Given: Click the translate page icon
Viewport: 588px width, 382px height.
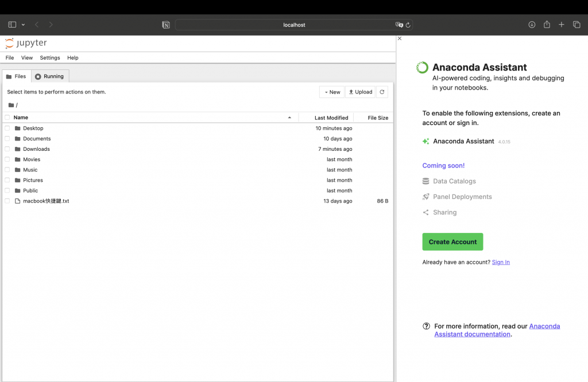Looking at the screenshot, I should click(399, 25).
